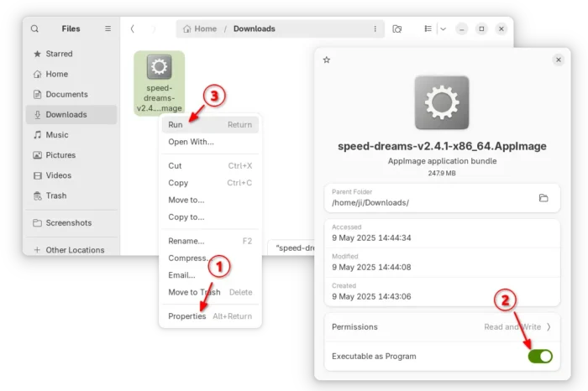The width and height of the screenshot is (588, 391).
Task: Click the /home/ji/Downloads/ parent folder row
Action: pos(442,198)
